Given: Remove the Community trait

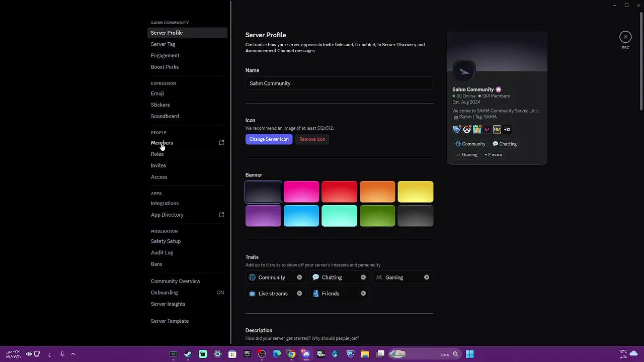Looking at the screenshot, I should 299,278.
